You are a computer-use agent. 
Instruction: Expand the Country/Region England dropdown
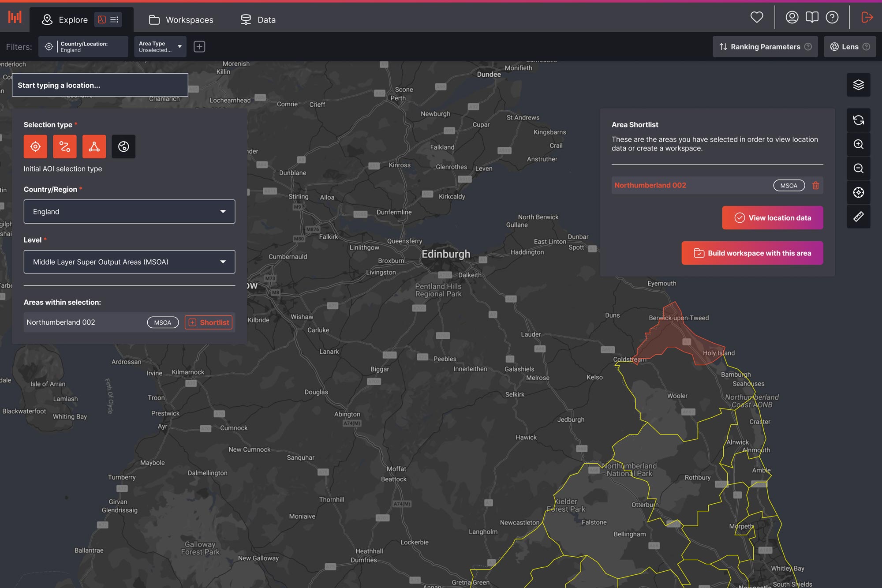(x=129, y=212)
